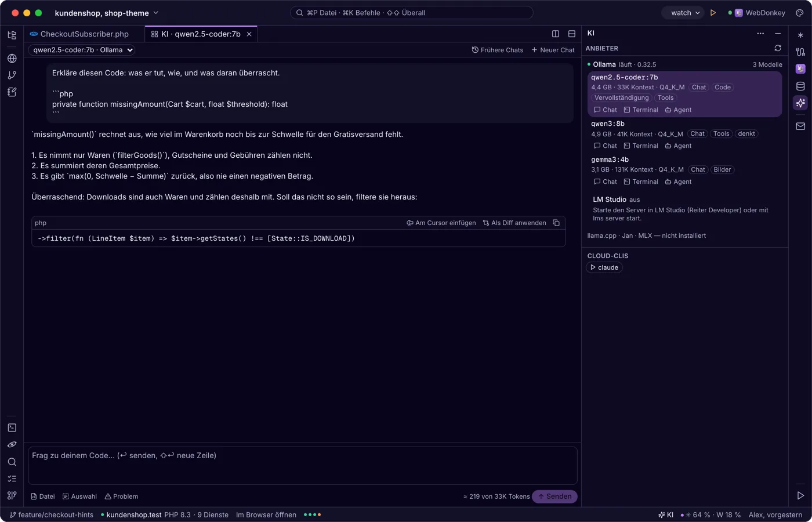This screenshot has height=522, width=812.
Task: Open the terminal icon in left sidebar
Action: [x=12, y=427]
